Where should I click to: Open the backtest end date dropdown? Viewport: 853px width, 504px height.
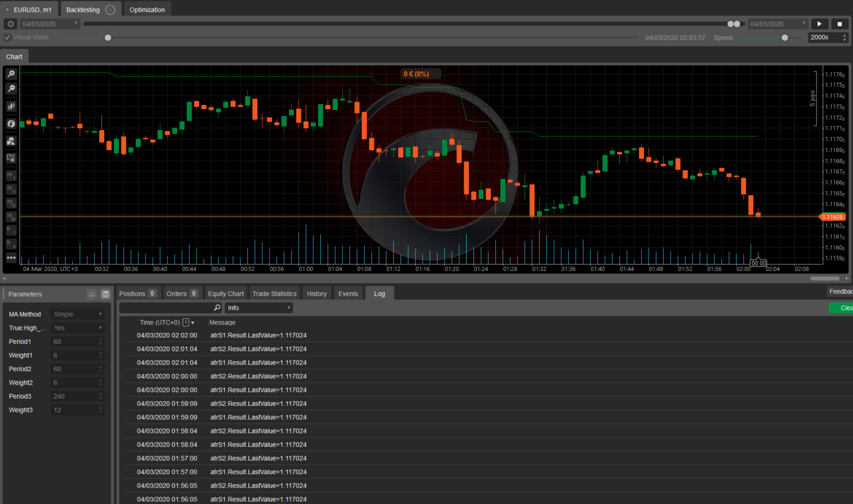[x=778, y=24]
